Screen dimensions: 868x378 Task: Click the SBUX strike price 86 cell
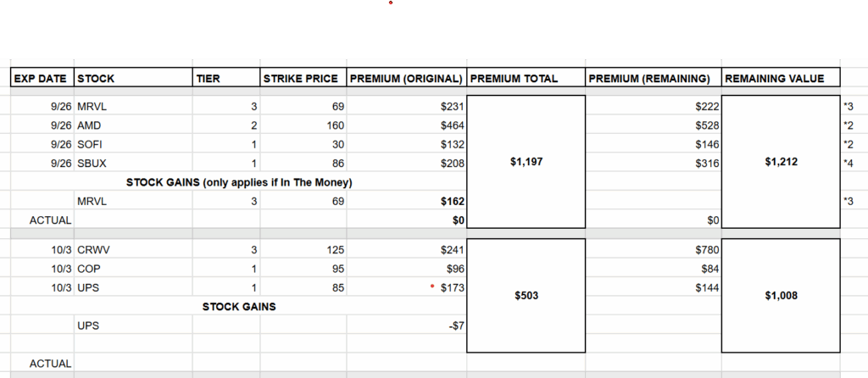point(303,164)
